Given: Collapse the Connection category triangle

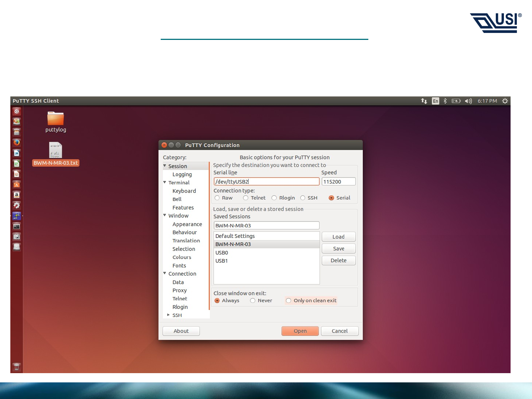Looking at the screenshot, I should tap(165, 273).
